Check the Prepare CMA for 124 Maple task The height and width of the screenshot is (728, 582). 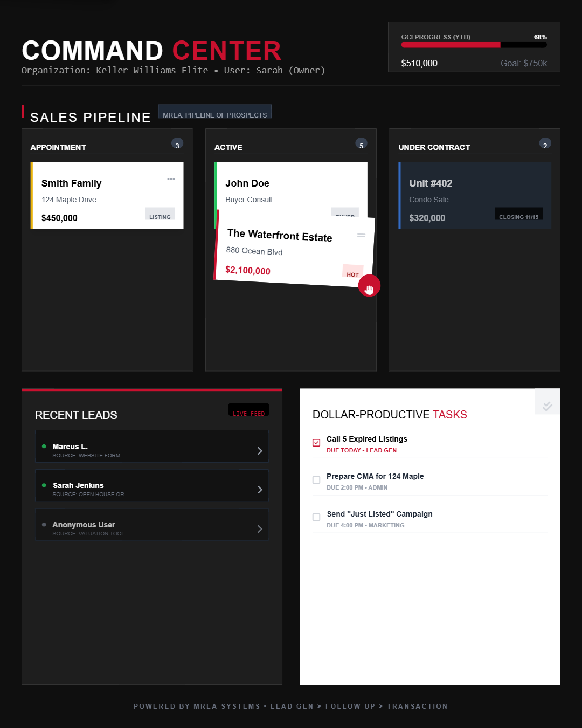point(316,480)
